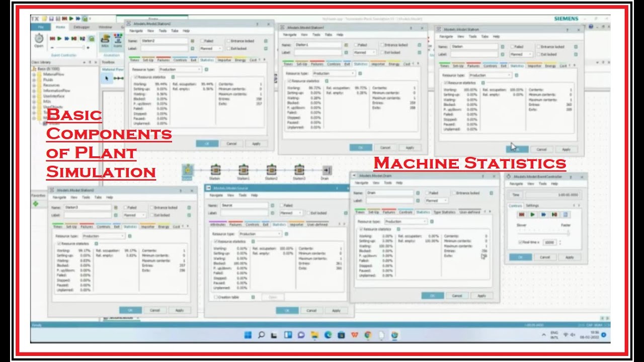Adjust Slower-Faster speed slider in EventController dialog
Screen dimensions: 644x362
coord(543,232)
